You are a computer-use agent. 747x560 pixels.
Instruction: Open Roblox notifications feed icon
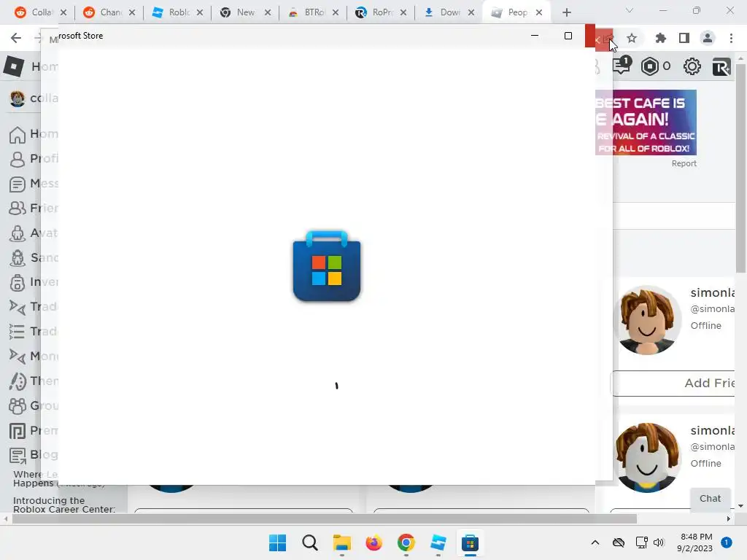pyautogui.click(x=622, y=66)
